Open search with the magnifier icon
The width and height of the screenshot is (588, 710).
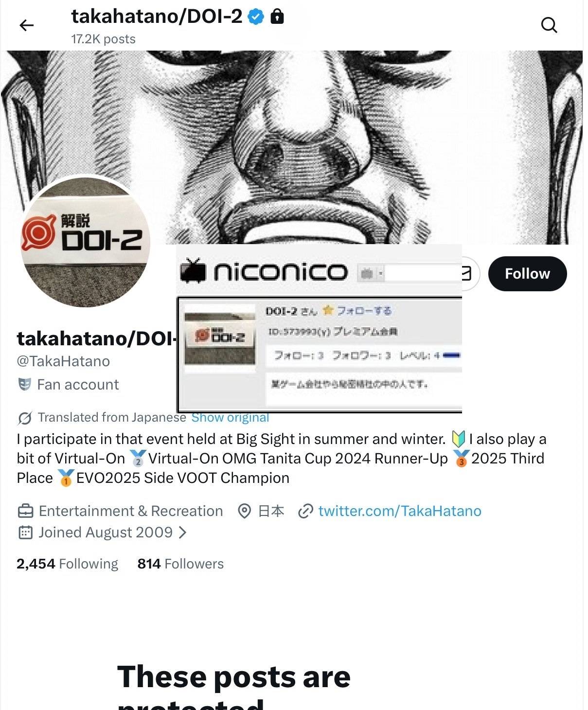(x=549, y=25)
